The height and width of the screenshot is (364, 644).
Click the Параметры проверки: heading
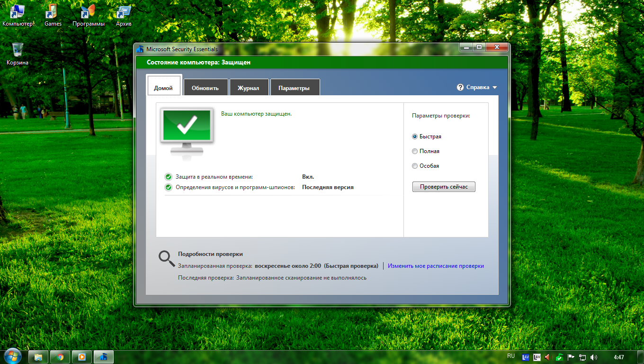point(441,116)
